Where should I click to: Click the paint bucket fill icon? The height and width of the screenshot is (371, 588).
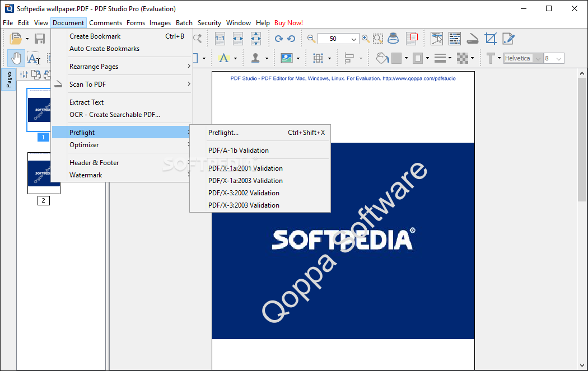tap(382, 58)
